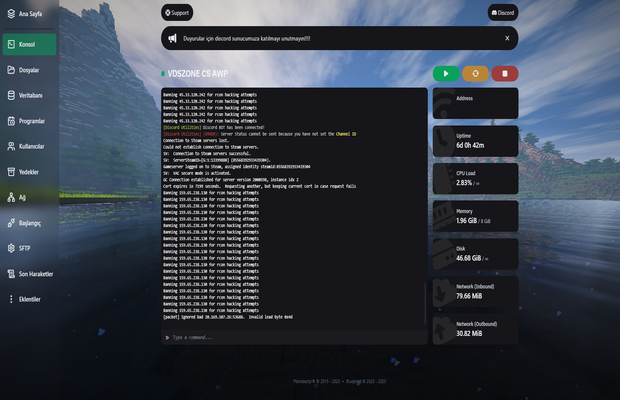The width and height of the screenshot is (620, 400).
Task: Open the Ağ network page
Action: (20, 197)
